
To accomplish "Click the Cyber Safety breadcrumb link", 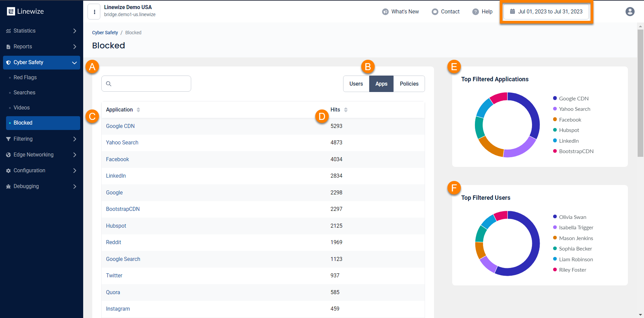I will tap(105, 33).
